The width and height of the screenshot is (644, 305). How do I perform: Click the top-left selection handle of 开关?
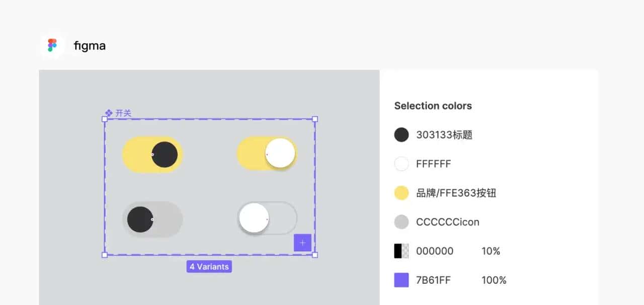tap(104, 119)
